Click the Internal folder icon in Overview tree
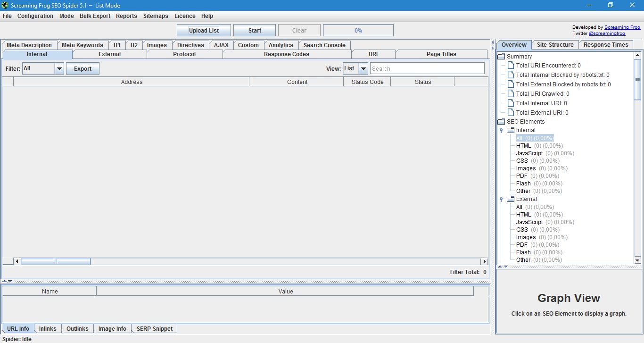Screen dimensions: 644x343 tap(511, 130)
